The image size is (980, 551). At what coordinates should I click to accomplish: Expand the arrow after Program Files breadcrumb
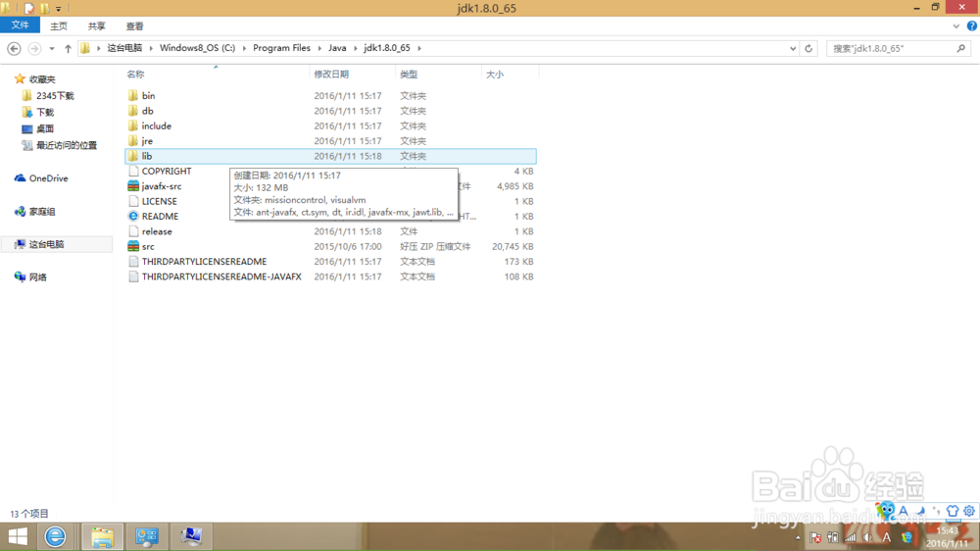coord(319,48)
